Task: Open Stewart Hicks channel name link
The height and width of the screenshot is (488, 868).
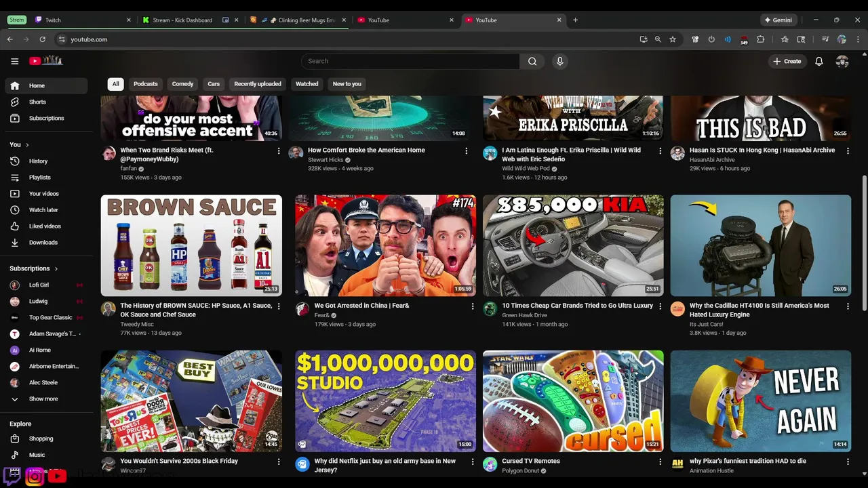Action: pyautogui.click(x=325, y=160)
